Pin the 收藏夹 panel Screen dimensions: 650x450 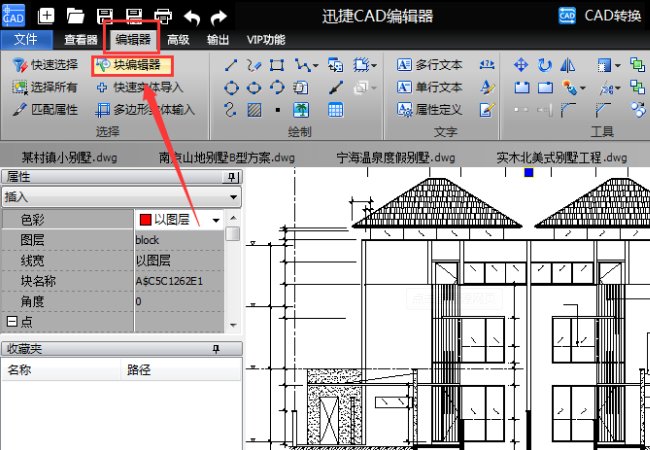pyautogui.click(x=216, y=349)
